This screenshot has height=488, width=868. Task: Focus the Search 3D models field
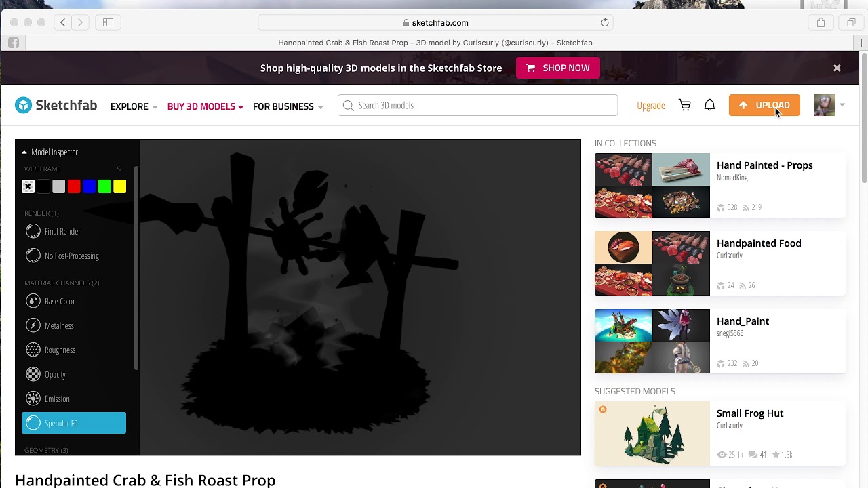[x=477, y=105]
